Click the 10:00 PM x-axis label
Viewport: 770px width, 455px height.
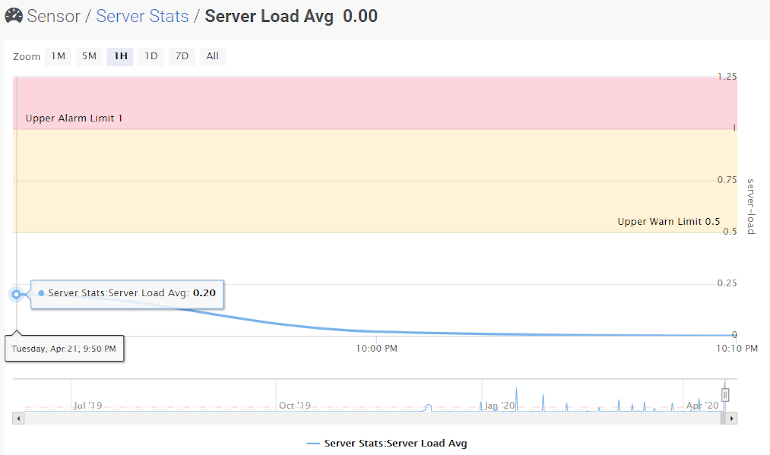[x=377, y=348]
